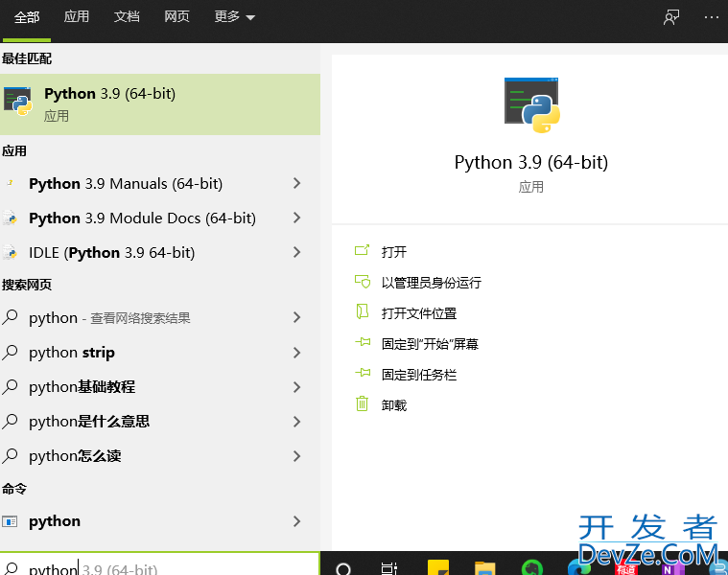728x575 pixels.
Task: Choose the python基础教程 suggestion
Action: [x=82, y=387]
